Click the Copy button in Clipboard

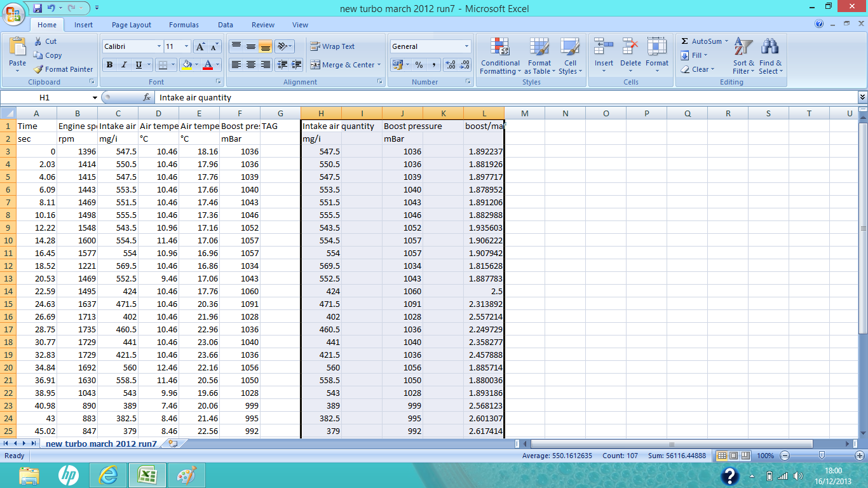(48, 55)
